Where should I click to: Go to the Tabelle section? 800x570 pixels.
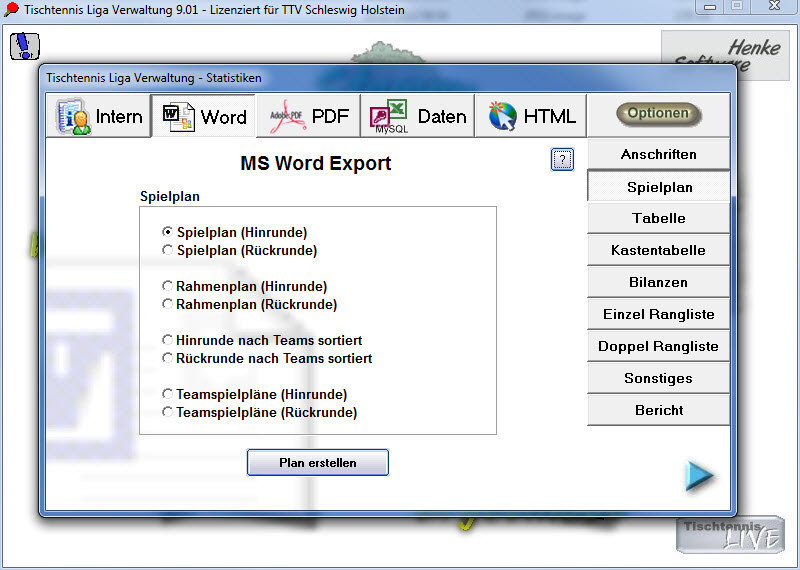click(658, 218)
